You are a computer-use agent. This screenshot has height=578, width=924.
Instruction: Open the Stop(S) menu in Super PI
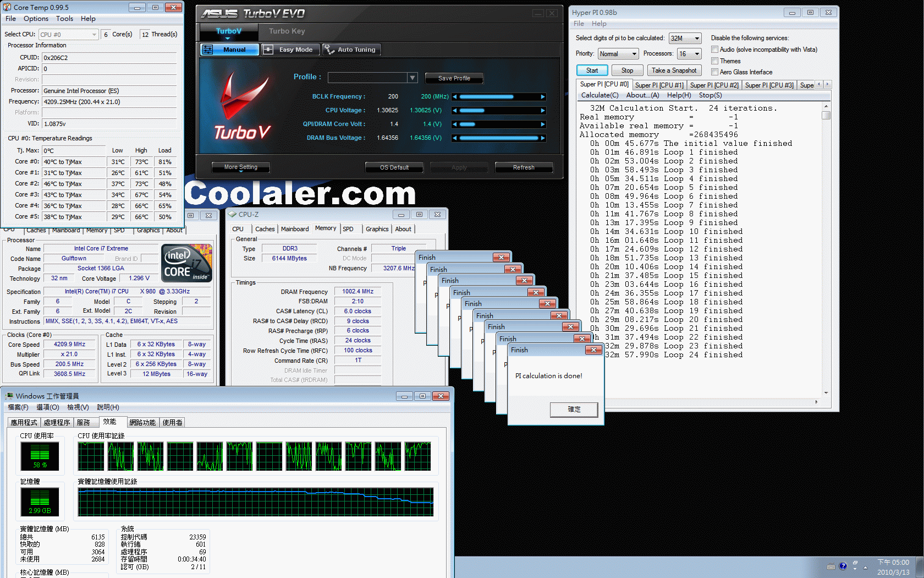point(710,95)
